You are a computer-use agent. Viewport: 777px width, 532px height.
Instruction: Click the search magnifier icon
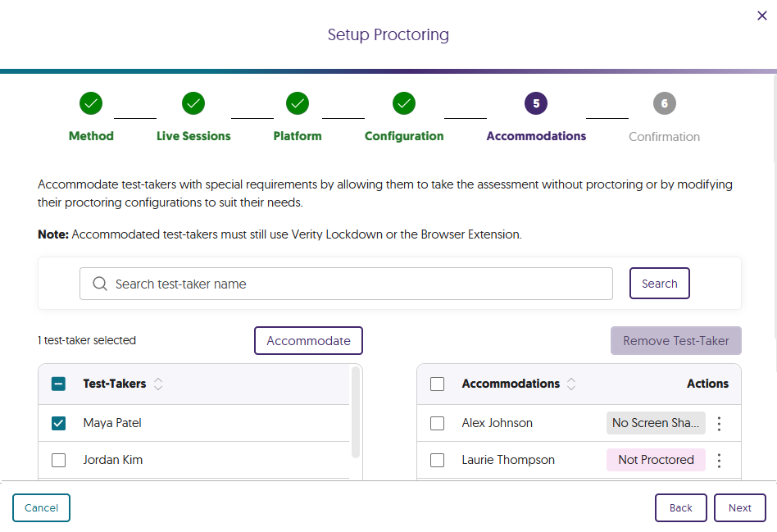coord(100,284)
